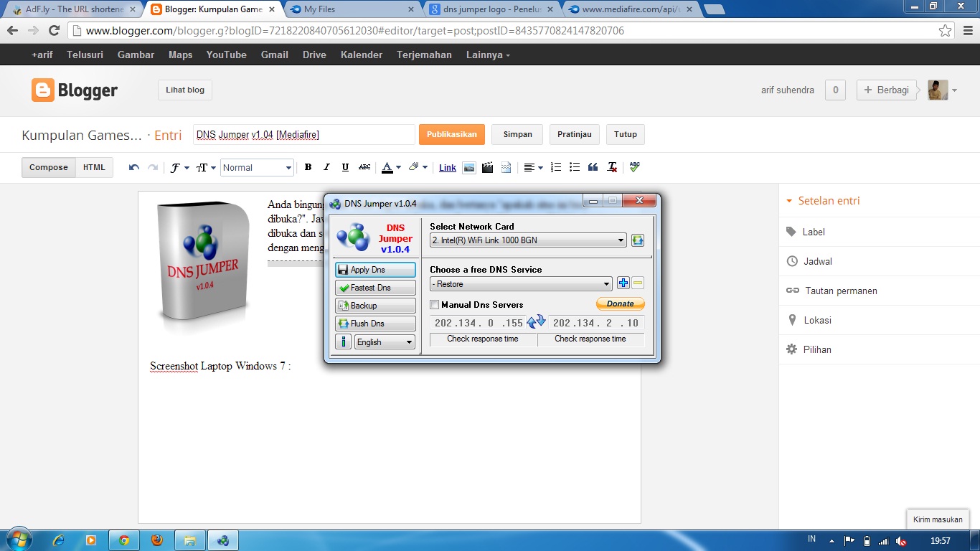Apply quote formatting to text

tap(593, 167)
